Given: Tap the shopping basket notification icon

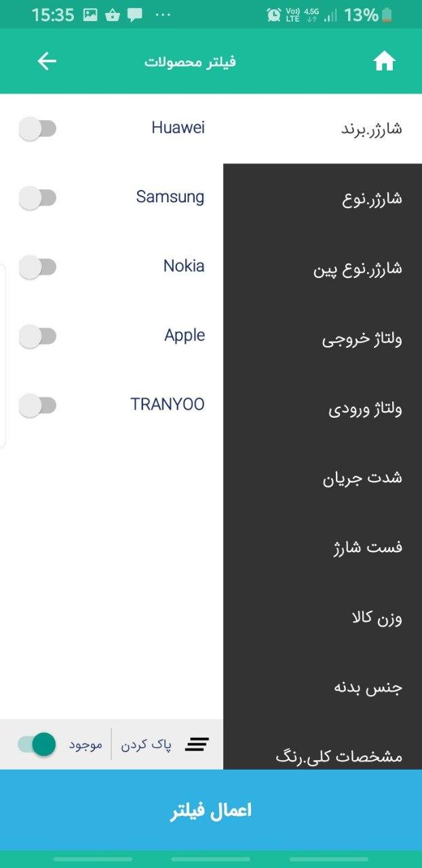Looking at the screenshot, I should 113,14.
